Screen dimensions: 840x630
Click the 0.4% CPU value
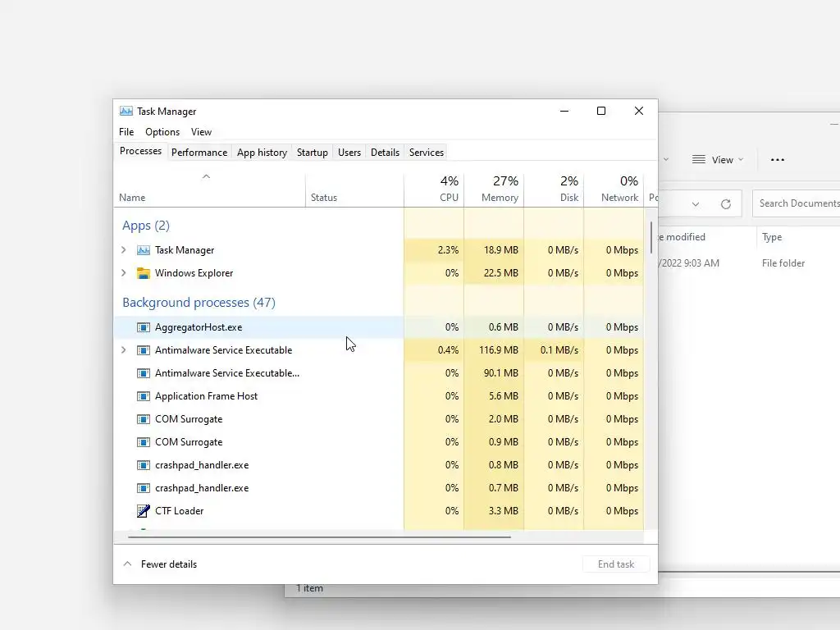tap(449, 350)
